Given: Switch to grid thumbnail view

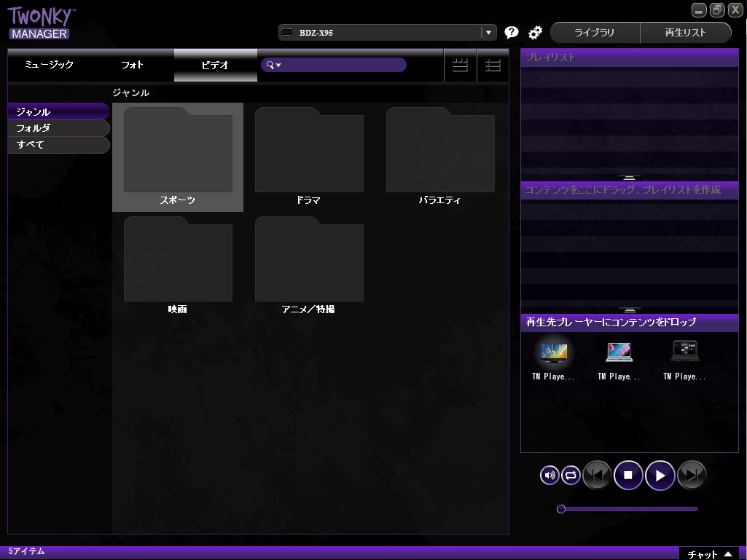Looking at the screenshot, I should [460, 66].
